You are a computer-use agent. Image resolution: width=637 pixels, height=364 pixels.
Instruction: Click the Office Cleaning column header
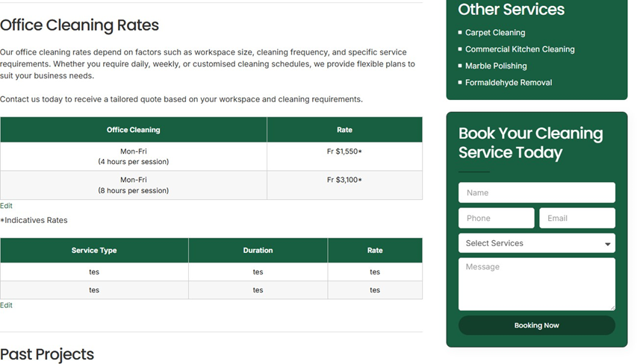coord(133,130)
